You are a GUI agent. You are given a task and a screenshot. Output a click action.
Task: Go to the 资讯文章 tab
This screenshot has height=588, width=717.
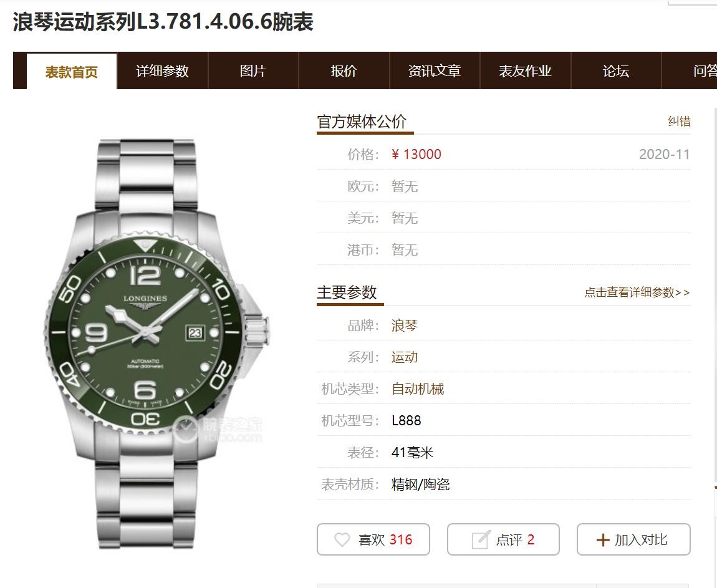tap(435, 71)
